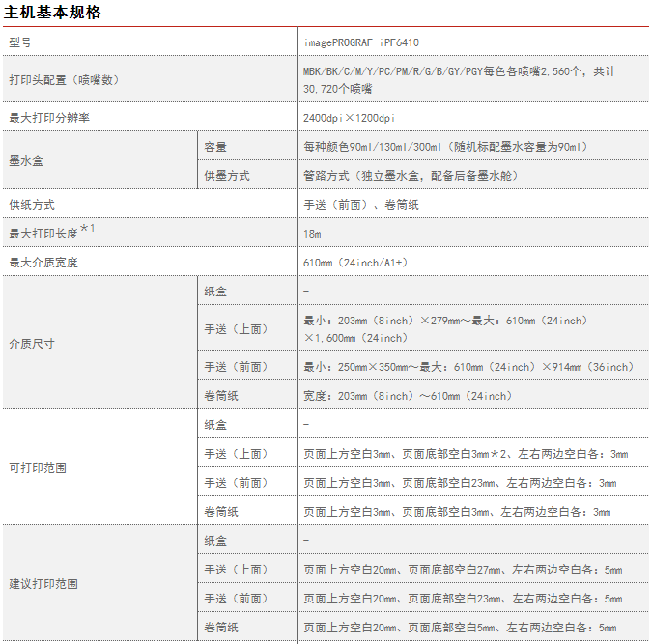Click the resolution value 2400dpi×1200dpi
Image resolution: width=652 pixels, height=644 pixels.
coord(349,118)
